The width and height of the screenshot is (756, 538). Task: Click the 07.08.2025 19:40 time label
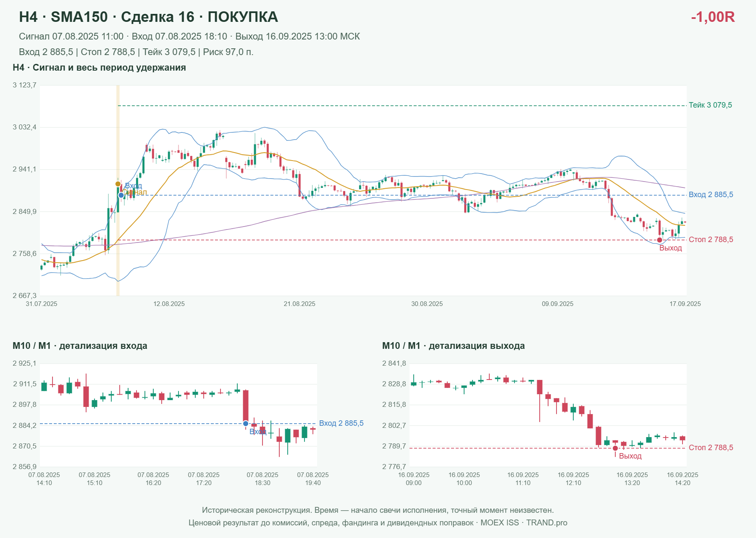(313, 479)
